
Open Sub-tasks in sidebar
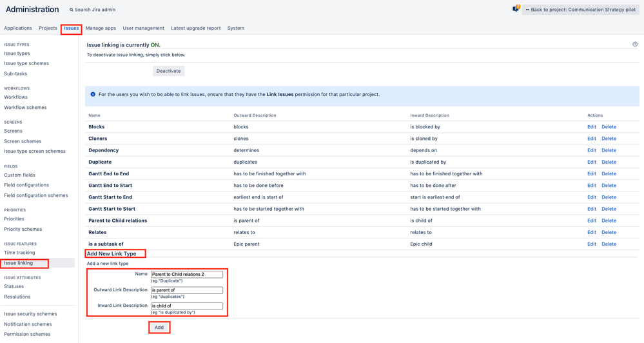tap(15, 73)
